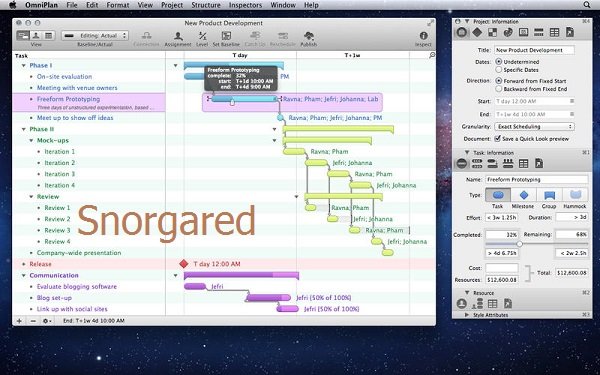Select Project attachments document icon
Image resolution: width=600 pixels, height=375 pixels.
click(570, 33)
